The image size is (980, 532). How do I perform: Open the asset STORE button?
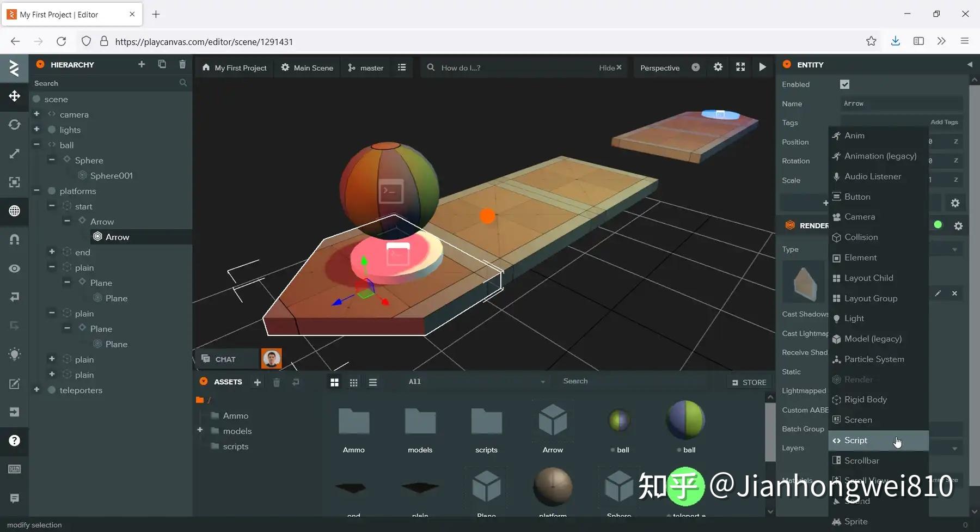click(x=749, y=382)
